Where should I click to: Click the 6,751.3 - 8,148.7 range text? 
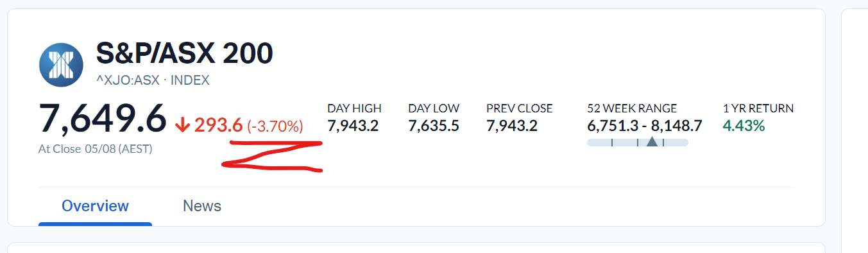click(645, 126)
